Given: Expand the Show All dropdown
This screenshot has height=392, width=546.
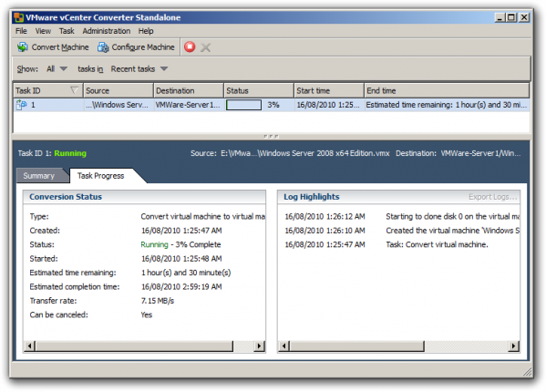Looking at the screenshot, I should coord(57,69).
